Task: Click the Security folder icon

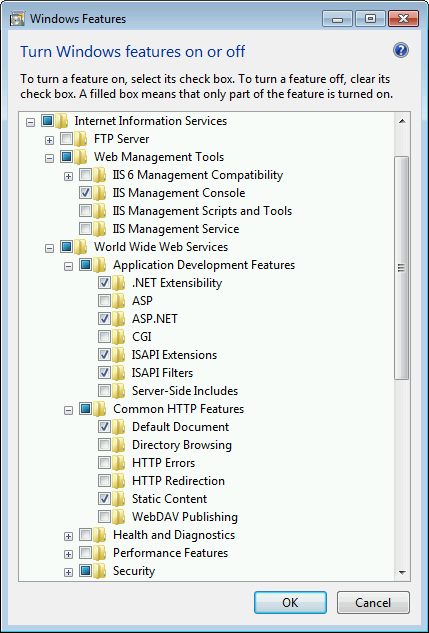Action: click(100, 571)
